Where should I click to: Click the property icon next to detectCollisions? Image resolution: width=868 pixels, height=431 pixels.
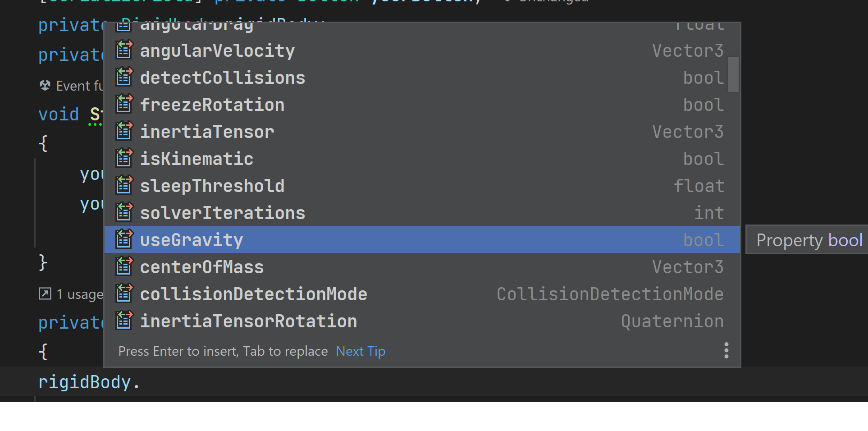pyautogui.click(x=124, y=77)
